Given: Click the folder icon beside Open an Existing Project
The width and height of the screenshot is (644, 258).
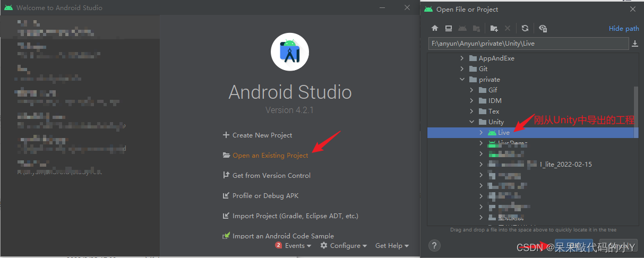Looking at the screenshot, I should [x=226, y=156].
